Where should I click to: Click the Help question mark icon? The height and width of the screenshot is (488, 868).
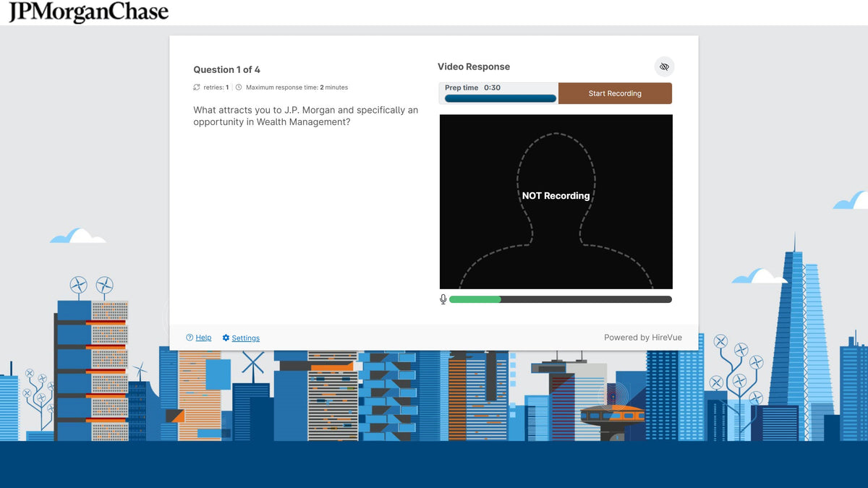190,338
